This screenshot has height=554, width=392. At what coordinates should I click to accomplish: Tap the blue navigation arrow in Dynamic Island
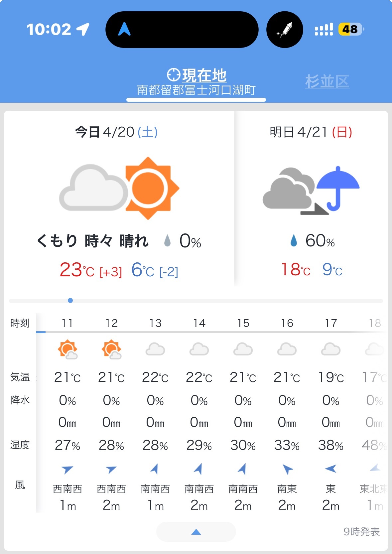124,29
